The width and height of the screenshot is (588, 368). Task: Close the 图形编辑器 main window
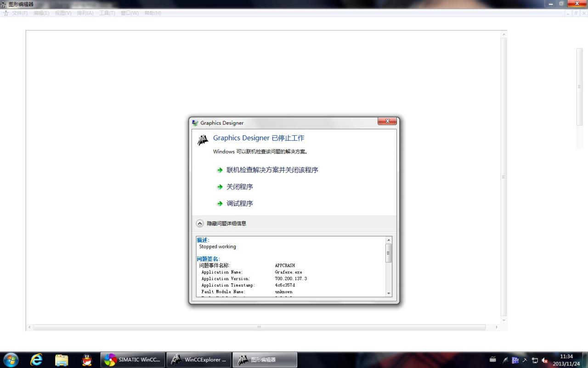click(x=577, y=4)
